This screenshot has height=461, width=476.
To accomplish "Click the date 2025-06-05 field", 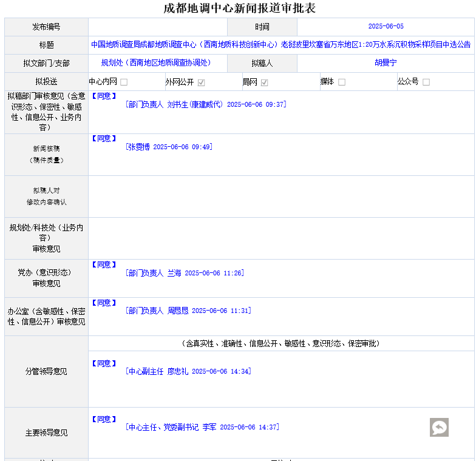I will pos(386,27).
